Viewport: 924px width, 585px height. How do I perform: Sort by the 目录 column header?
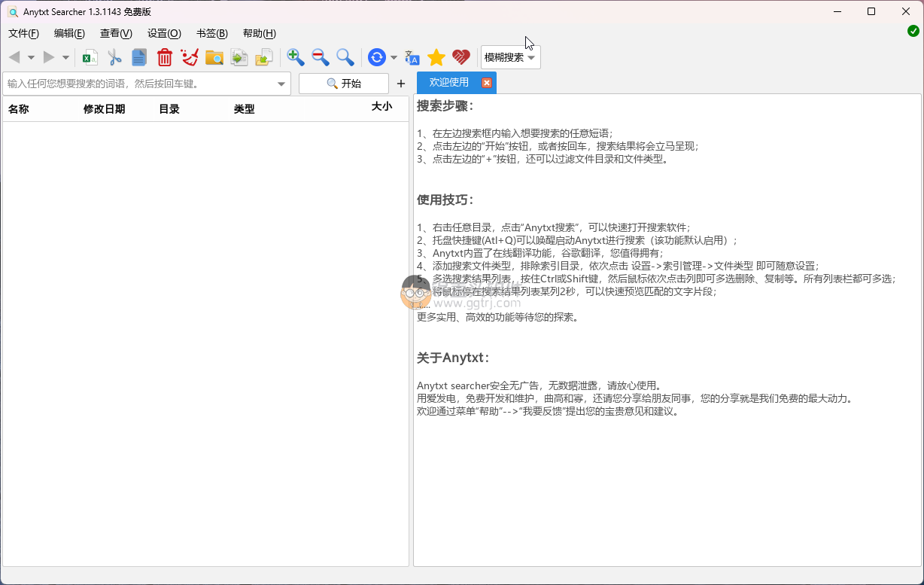[x=169, y=109]
